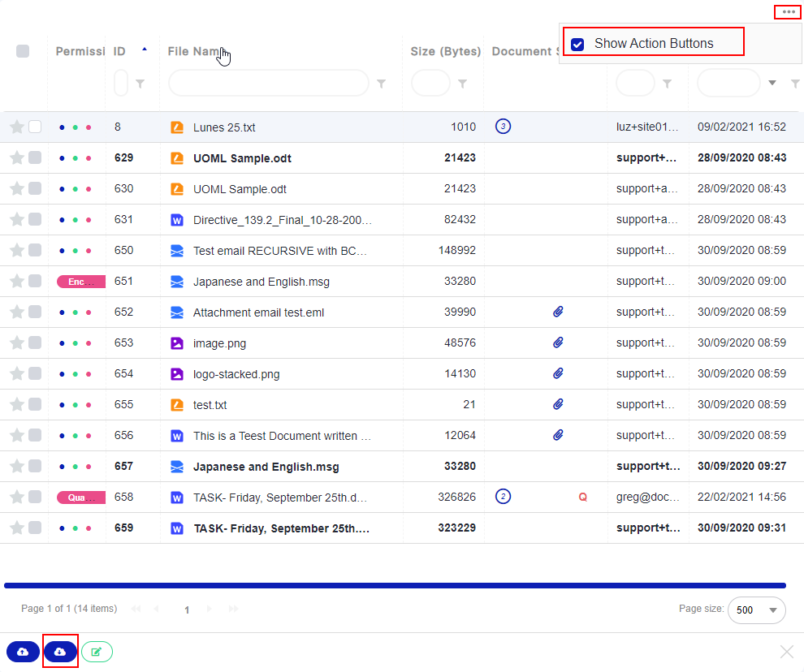This screenshot has height=672, width=804.
Task: Click the text file icon of Lunes 25.txt
Action: click(x=177, y=127)
